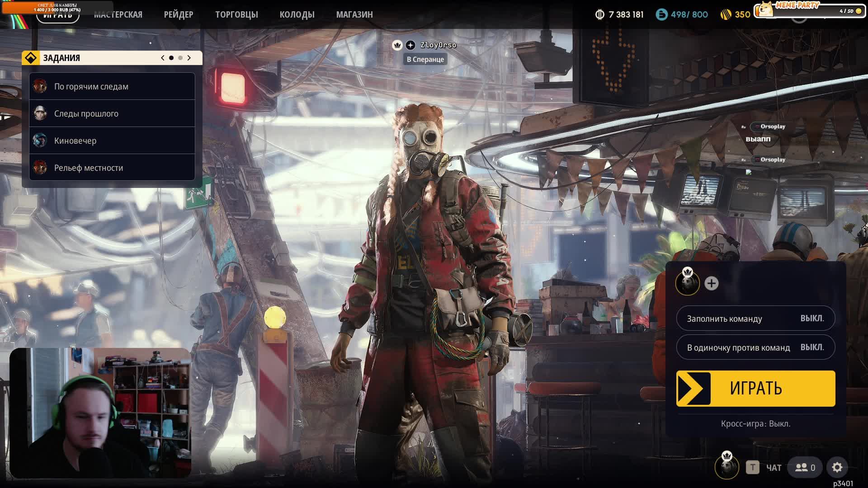Toggle Заполнить команду option
868x488 pixels.
pos(755,319)
